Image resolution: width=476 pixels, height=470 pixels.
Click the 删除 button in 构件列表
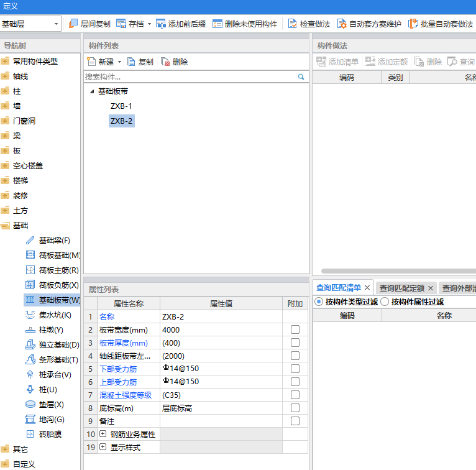[174, 62]
